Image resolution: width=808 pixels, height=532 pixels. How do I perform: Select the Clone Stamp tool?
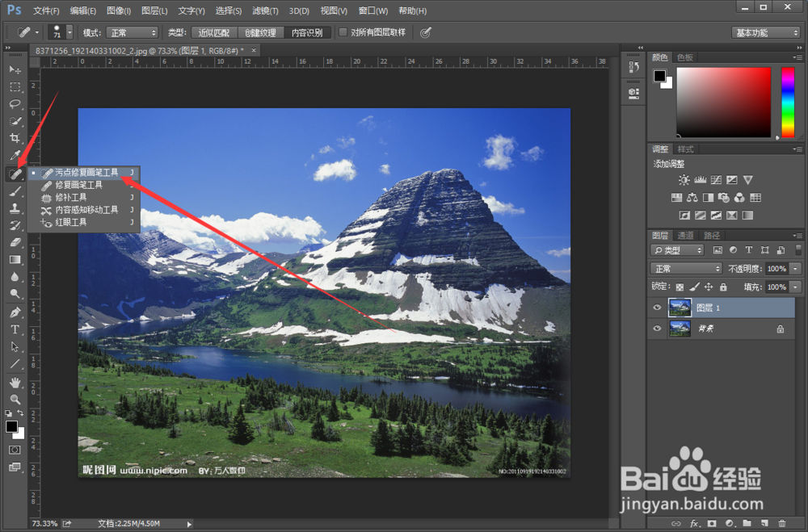[15, 208]
